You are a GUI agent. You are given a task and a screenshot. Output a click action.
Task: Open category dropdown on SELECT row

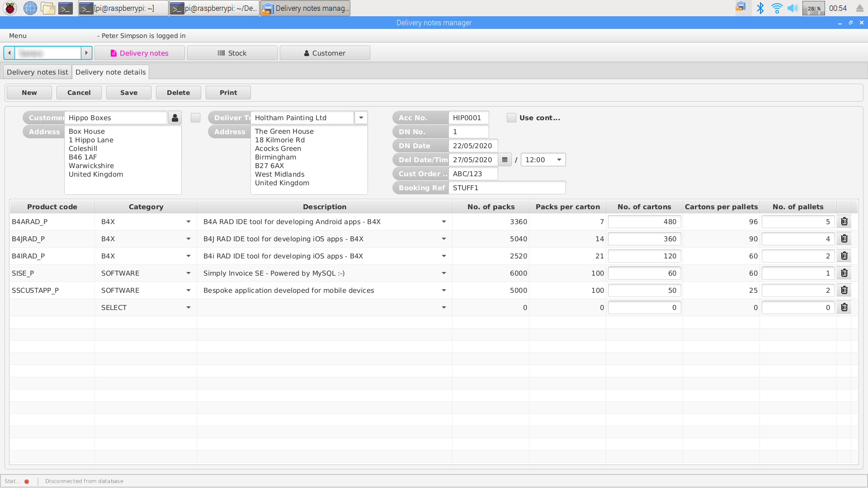pos(188,308)
